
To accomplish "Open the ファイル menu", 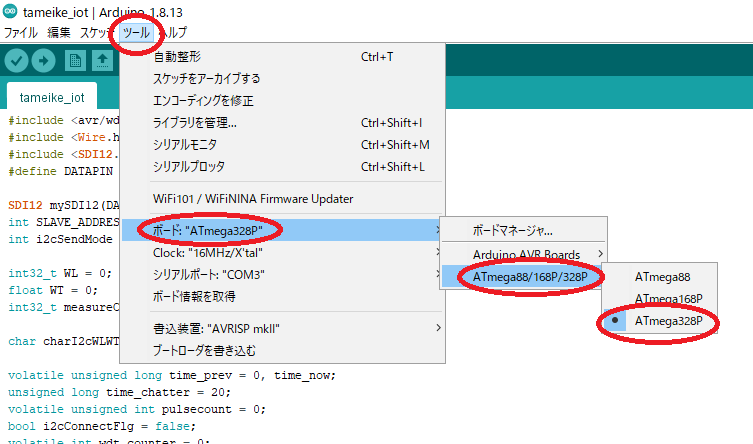I will [x=20, y=33].
